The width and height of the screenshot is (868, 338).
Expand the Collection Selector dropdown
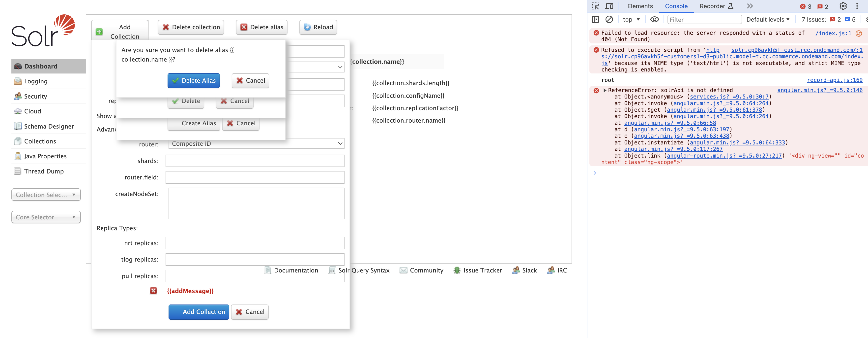pos(46,195)
